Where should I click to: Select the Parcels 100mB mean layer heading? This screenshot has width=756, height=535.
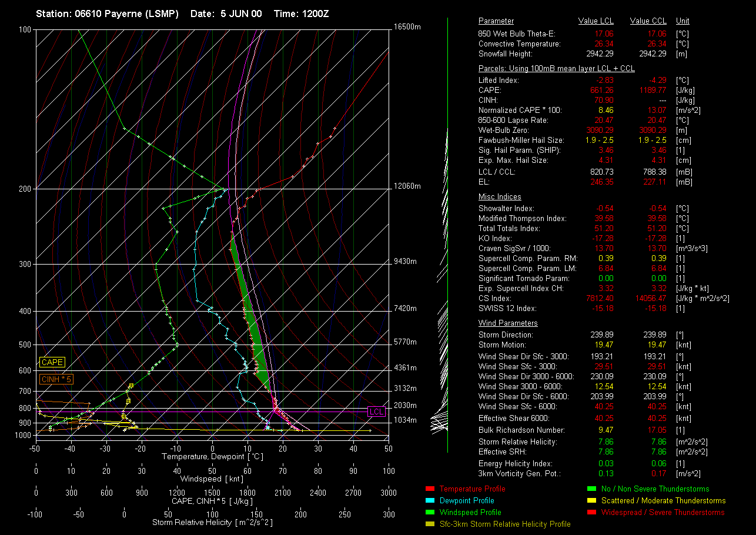click(x=556, y=69)
